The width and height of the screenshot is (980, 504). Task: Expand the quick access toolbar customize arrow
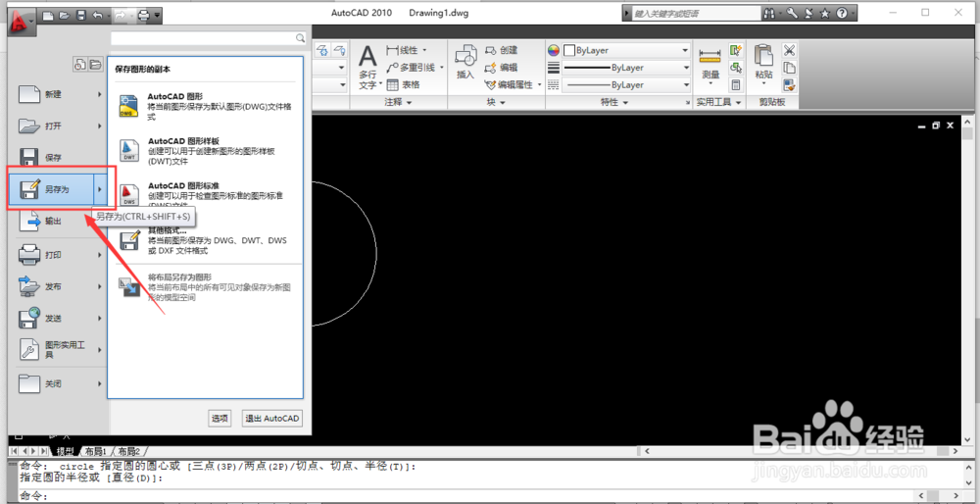coord(157,15)
